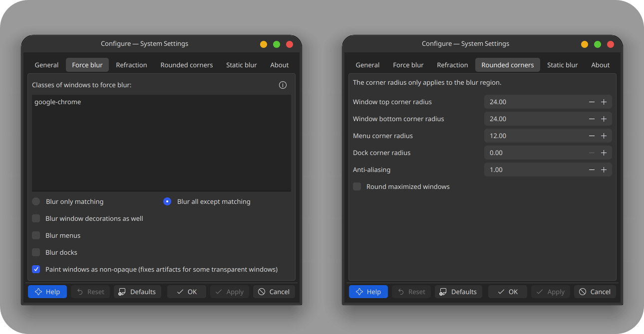Click Help button in left window
This screenshot has height=334, width=644.
click(x=47, y=292)
